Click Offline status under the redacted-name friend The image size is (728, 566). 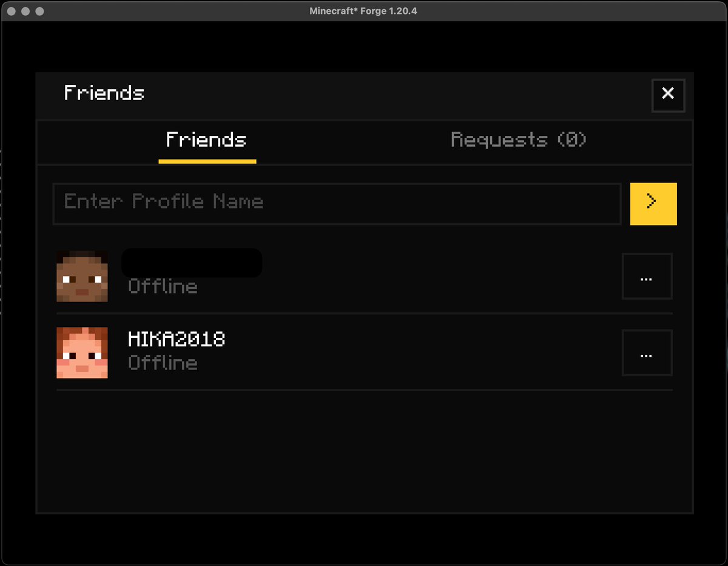click(163, 286)
